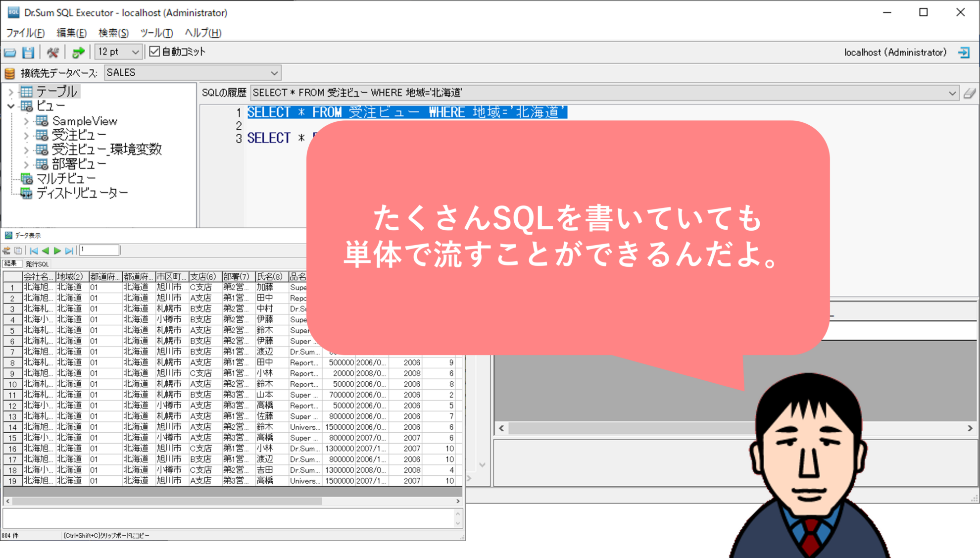Execute SQL using the green arrow icon
Screen dimensions: 980x558
pyautogui.click(x=78, y=52)
